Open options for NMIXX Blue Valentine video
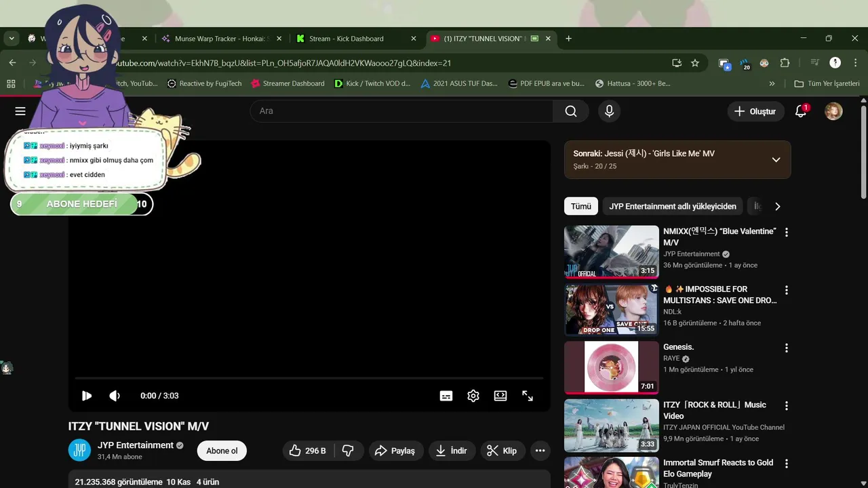The height and width of the screenshot is (488, 868). coord(787,232)
